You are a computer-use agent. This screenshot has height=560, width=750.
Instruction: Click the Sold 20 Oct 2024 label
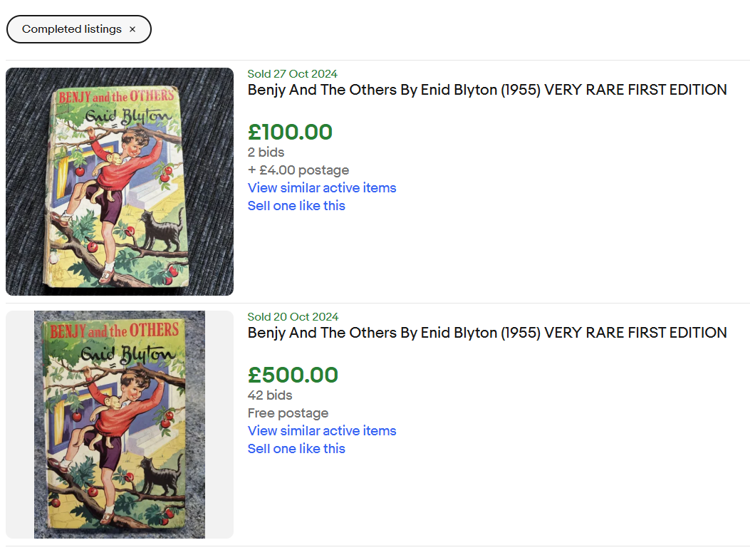click(293, 317)
